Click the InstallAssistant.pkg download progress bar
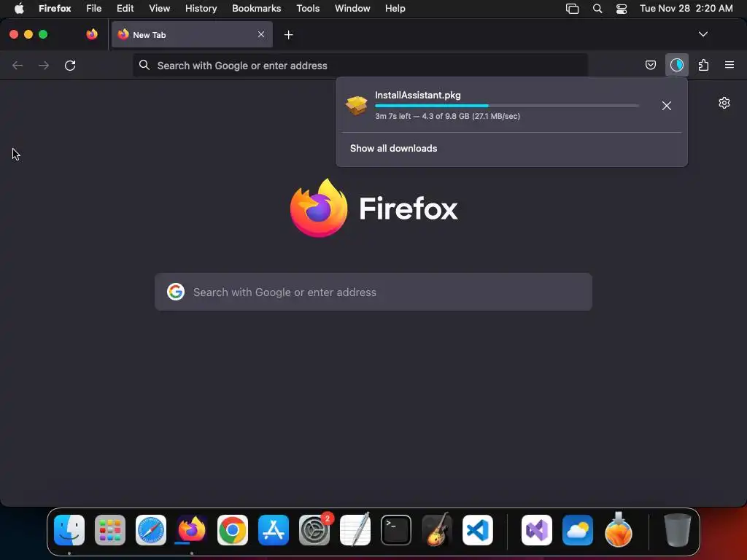This screenshot has height=560, width=747. pos(507,106)
